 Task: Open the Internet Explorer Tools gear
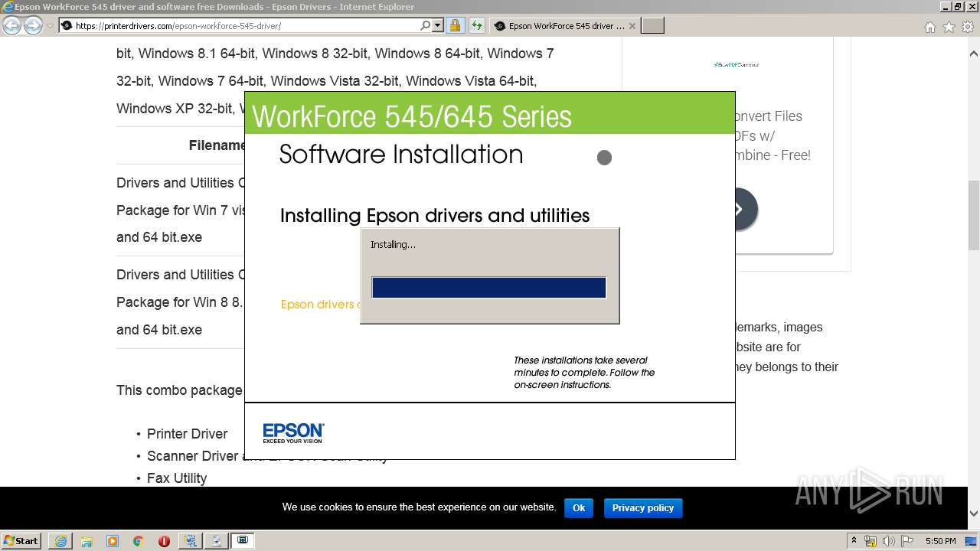click(x=967, y=27)
